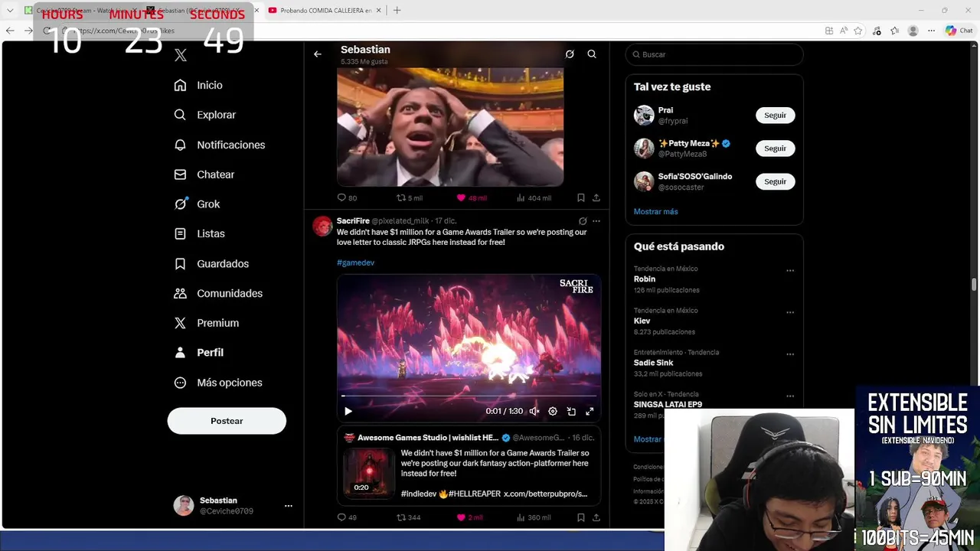This screenshot has width=980, height=551.
Task: Open Explorar in the sidebar
Action: pos(205,115)
